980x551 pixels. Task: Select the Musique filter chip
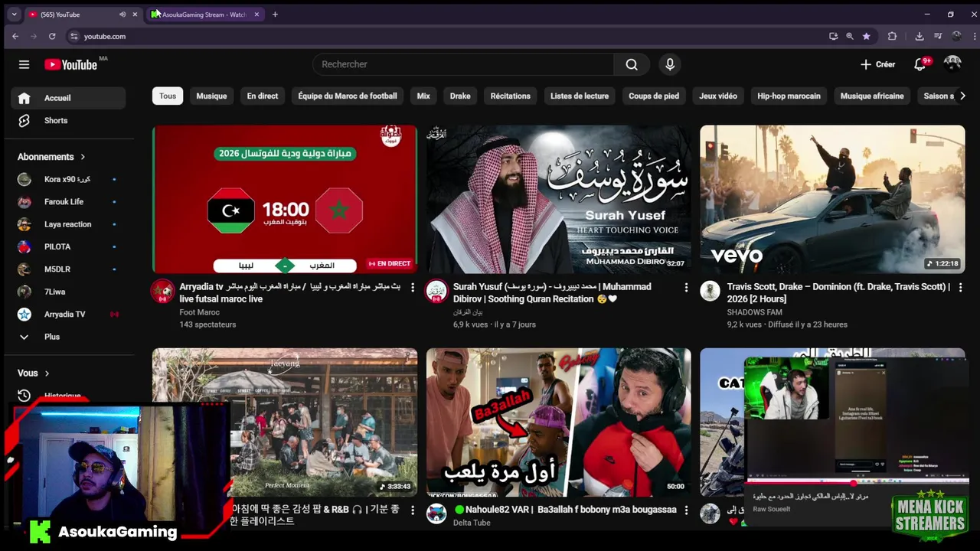[211, 96]
